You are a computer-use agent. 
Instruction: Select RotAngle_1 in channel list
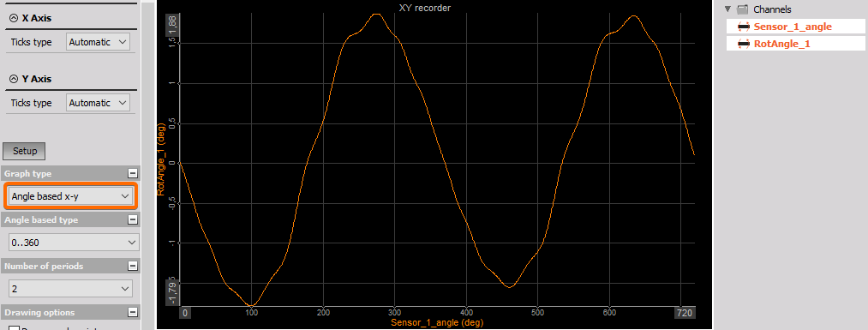click(x=795, y=44)
